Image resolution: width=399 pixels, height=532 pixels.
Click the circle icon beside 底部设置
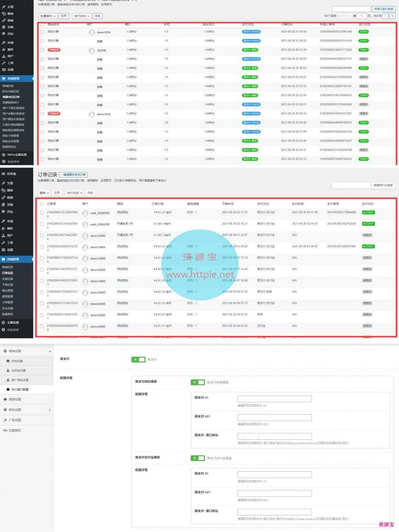(x=5, y=399)
